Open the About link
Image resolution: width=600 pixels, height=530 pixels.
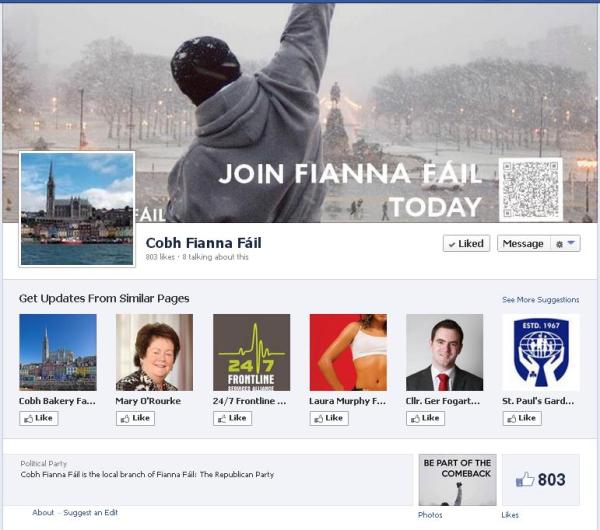point(43,512)
